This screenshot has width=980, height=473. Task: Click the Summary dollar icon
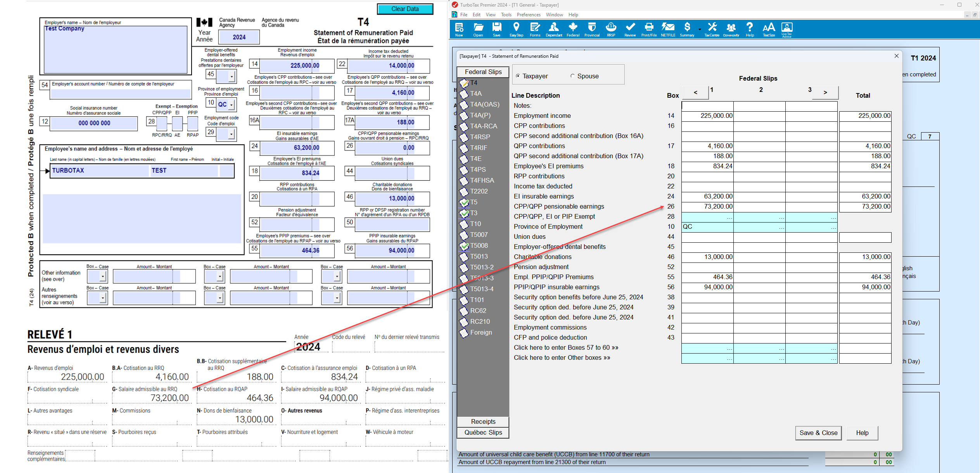click(687, 29)
